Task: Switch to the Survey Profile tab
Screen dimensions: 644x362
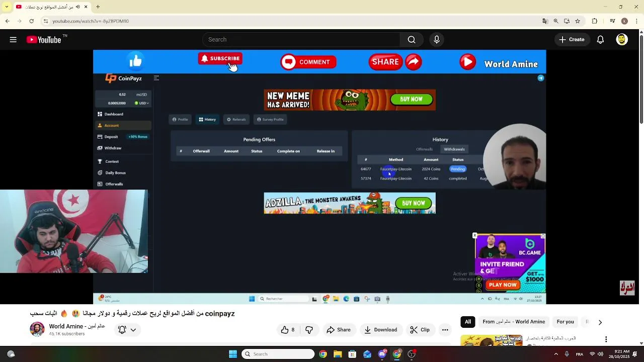Action: (x=270, y=119)
